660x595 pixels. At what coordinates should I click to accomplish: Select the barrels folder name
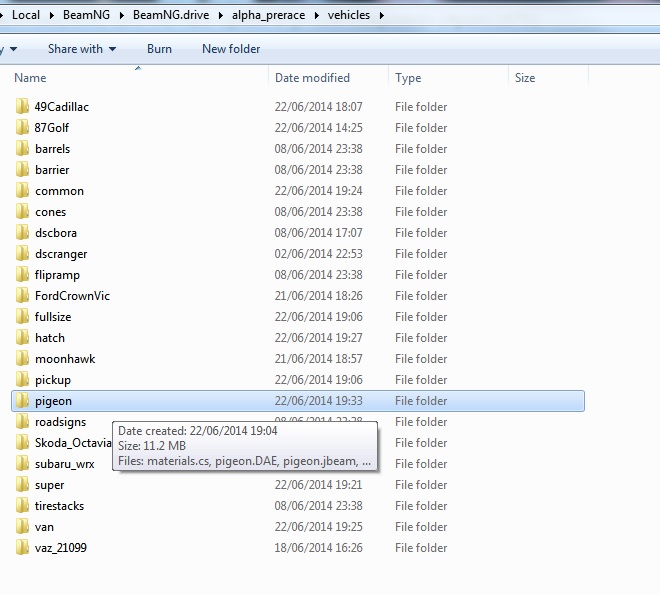pos(53,149)
